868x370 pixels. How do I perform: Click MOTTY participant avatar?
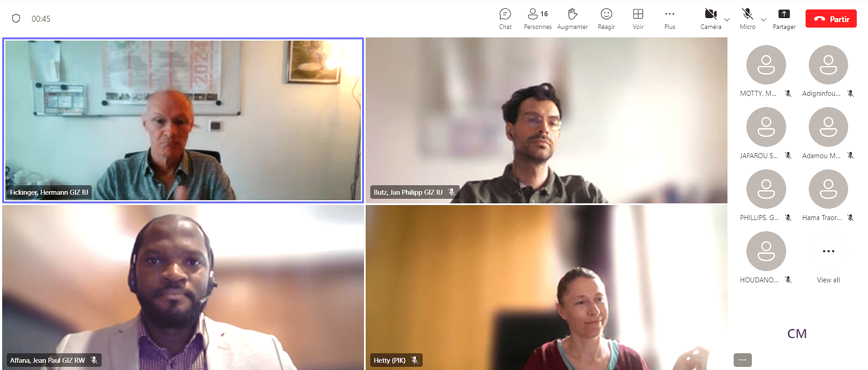click(x=766, y=65)
